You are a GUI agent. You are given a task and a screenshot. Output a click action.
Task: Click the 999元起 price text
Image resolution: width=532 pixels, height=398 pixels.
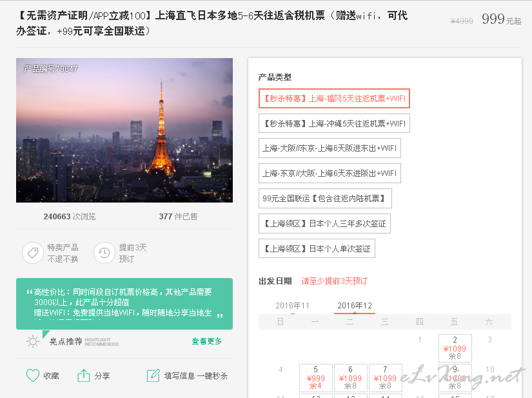pos(502,19)
